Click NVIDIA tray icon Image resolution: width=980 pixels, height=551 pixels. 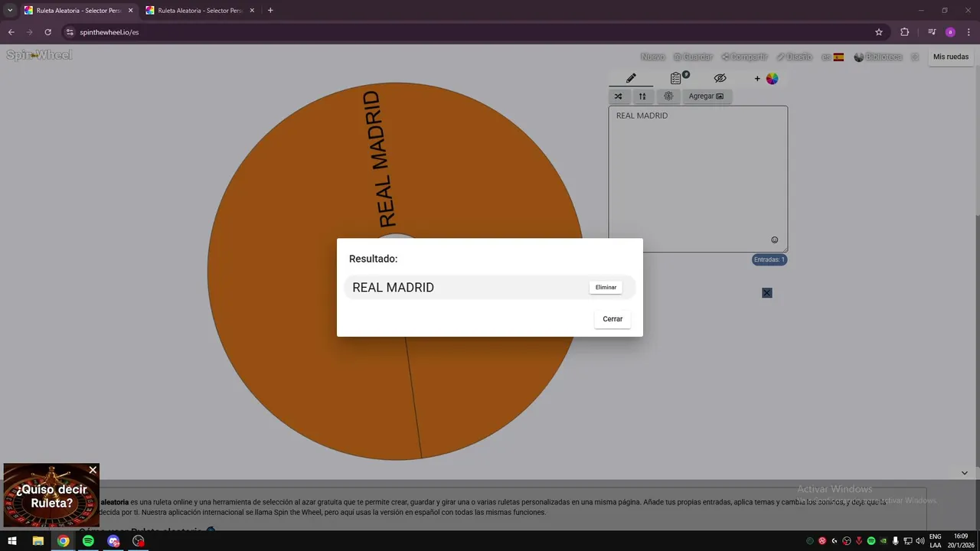pos(883,541)
